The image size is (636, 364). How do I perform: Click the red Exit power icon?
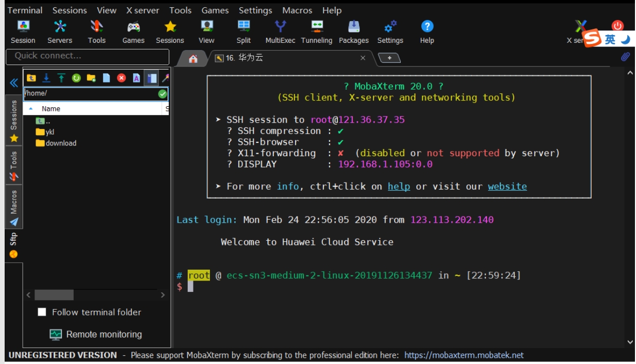click(617, 26)
